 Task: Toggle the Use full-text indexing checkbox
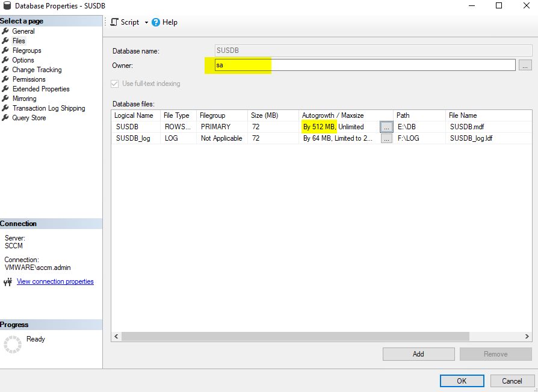tap(116, 84)
